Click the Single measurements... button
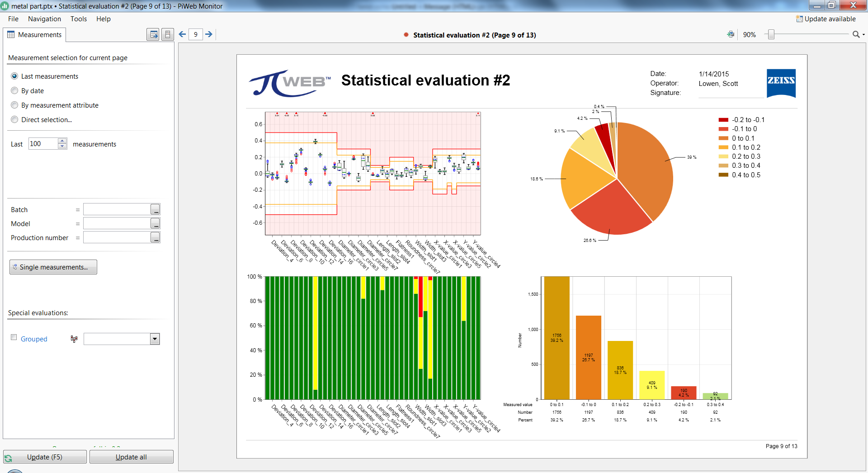868x473 pixels. [x=53, y=267]
